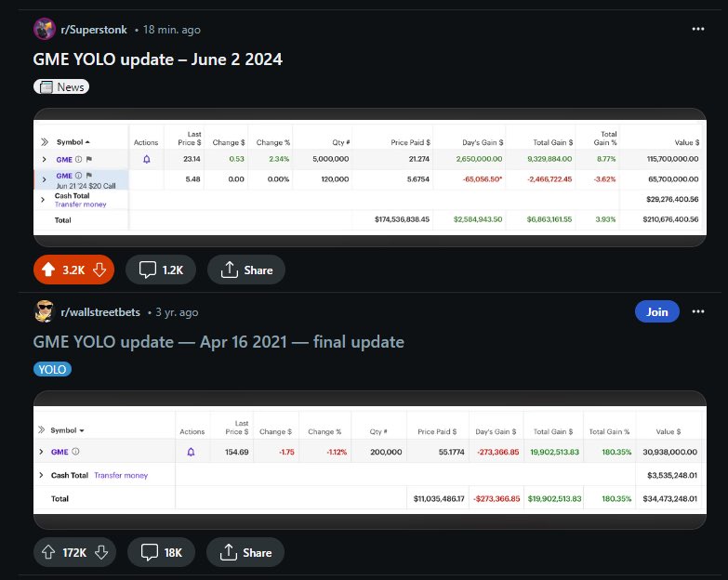The image size is (728, 580).
Task: Select the $210,676,400.56 total value
Action: click(x=670, y=219)
